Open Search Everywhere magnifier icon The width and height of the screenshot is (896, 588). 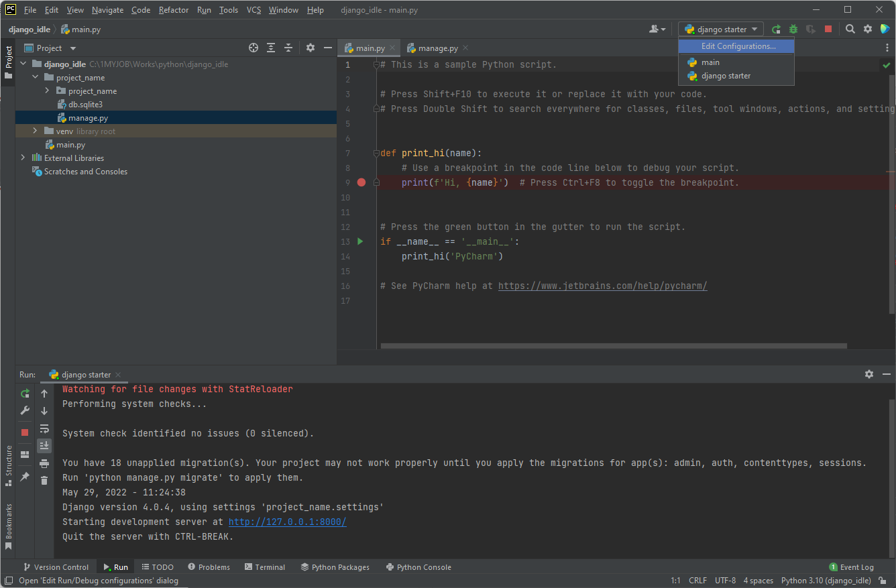point(850,30)
